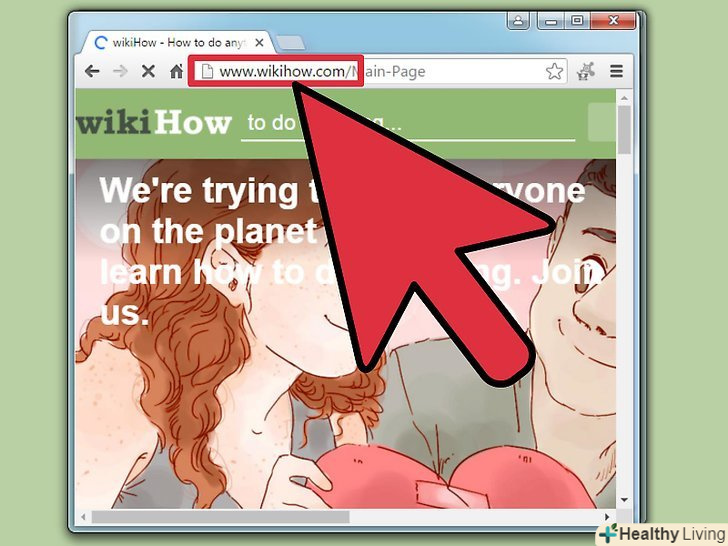Open the home page via house icon

[176, 71]
